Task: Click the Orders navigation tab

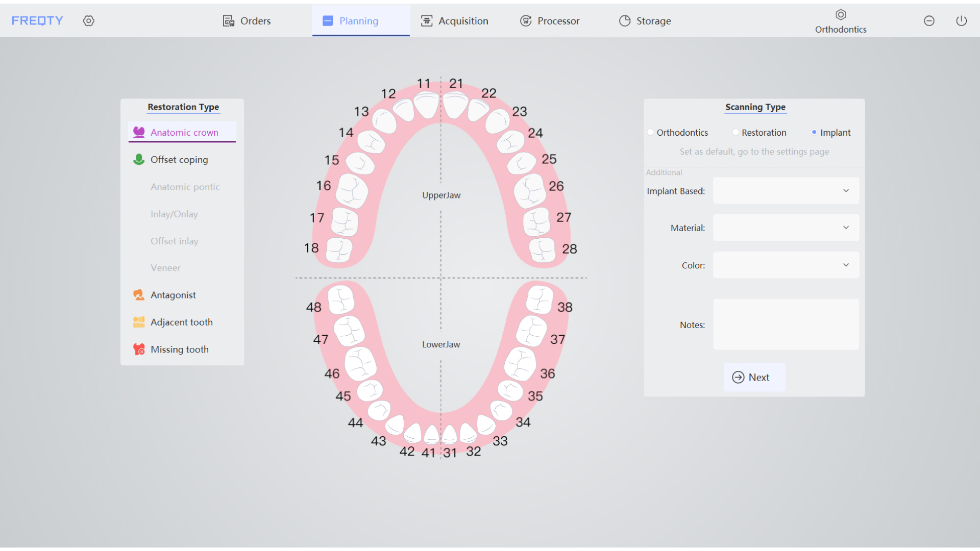Action: pyautogui.click(x=256, y=21)
